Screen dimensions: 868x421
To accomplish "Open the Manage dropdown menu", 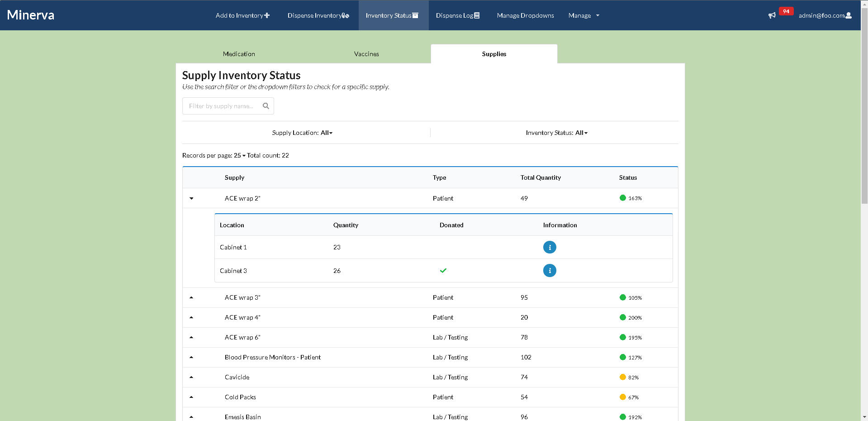I will coord(583,15).
